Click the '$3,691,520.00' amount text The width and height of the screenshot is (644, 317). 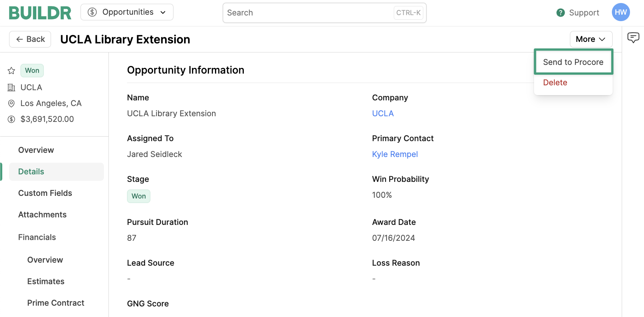pos(47,119)
